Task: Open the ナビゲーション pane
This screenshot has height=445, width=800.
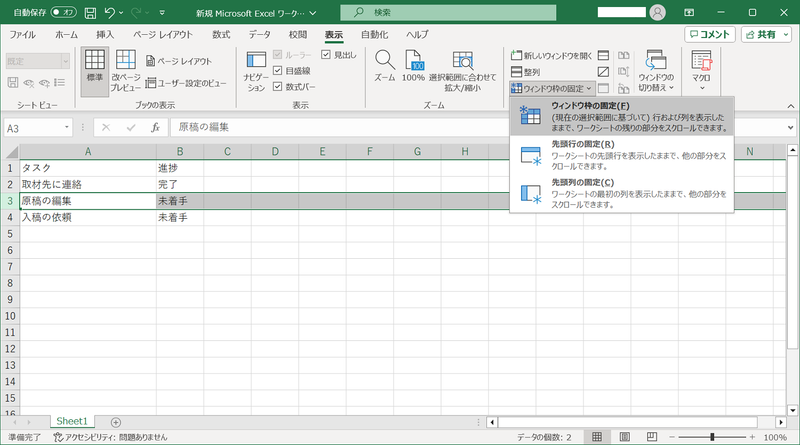Action: pos(256,71)
